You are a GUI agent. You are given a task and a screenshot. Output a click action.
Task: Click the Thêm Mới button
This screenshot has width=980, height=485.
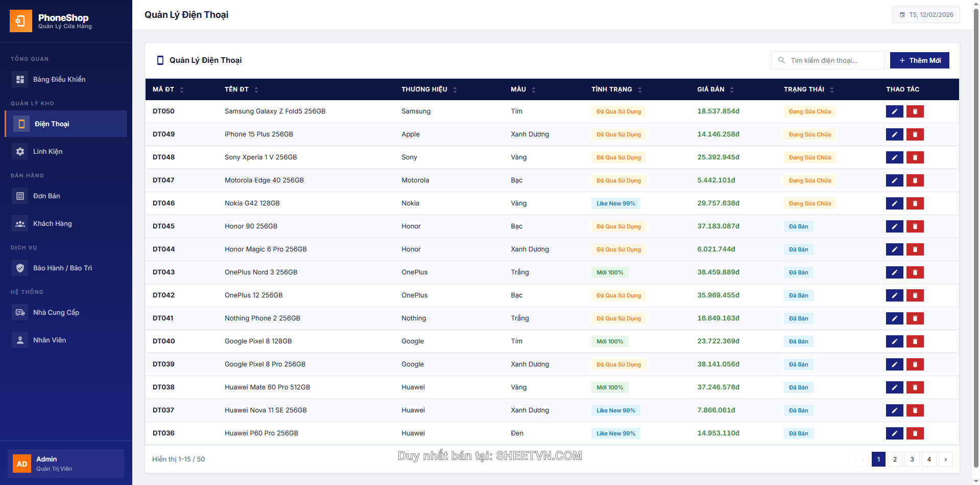[919, 60]
